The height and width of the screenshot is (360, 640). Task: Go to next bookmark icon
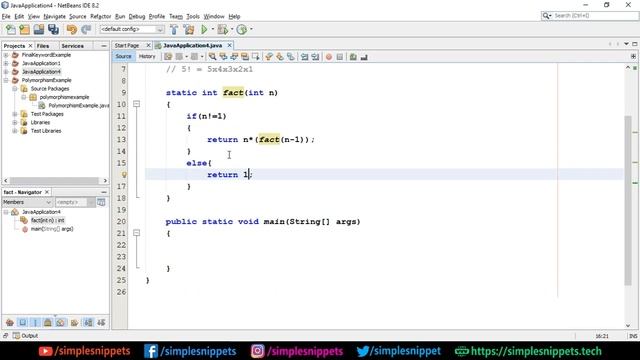pos(280,57)
